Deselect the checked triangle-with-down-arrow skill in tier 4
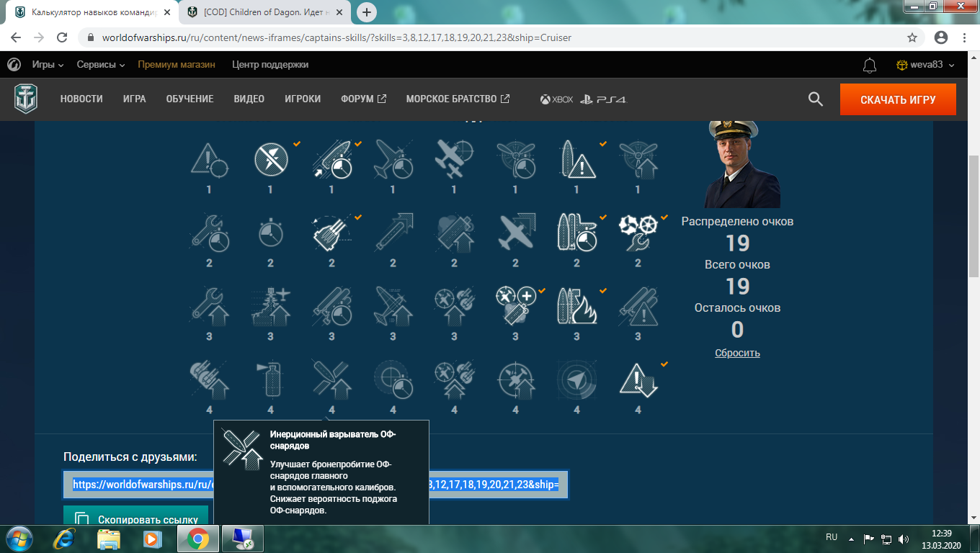980x553 pixels. (638, 379)
